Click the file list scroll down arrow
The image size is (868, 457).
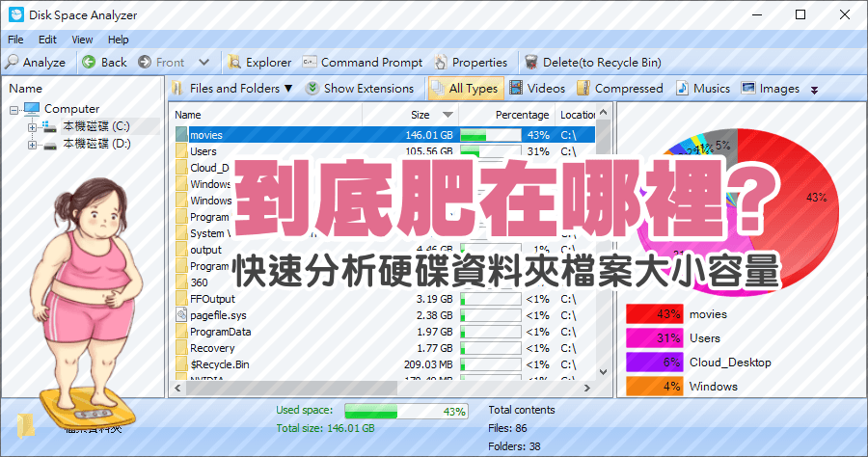point(604,372)
